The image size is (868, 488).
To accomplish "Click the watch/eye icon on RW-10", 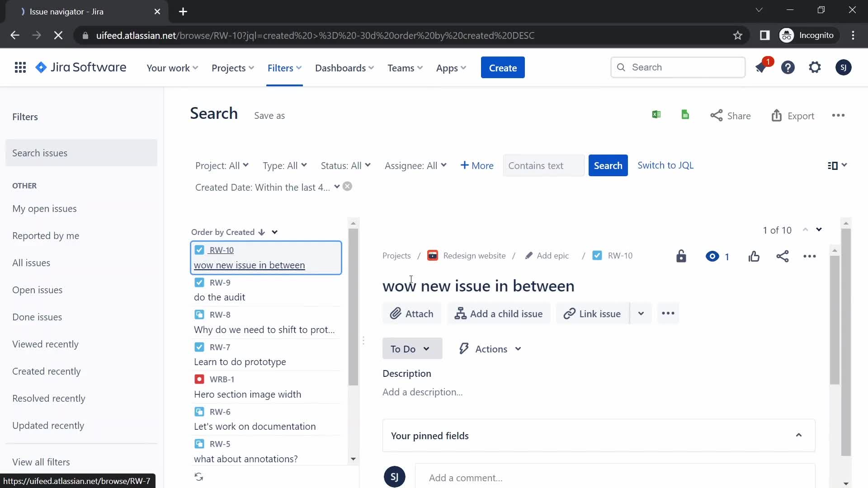I will (x=712, y=256).
